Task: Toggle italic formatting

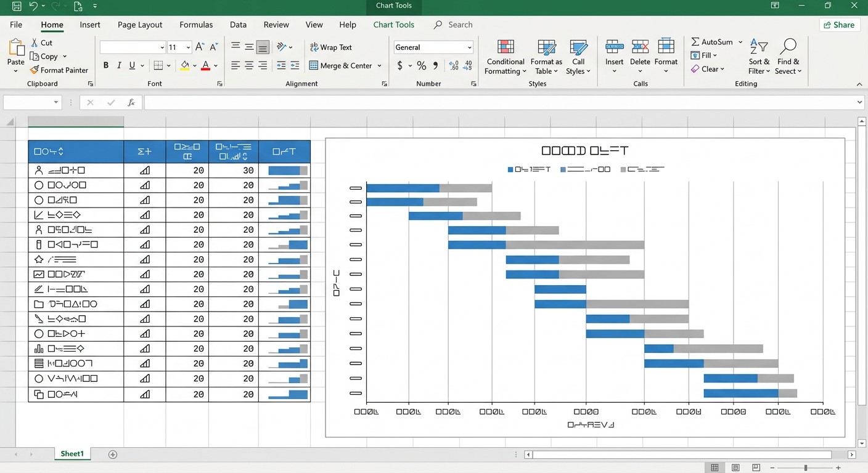Action: [x=119, y=65]
